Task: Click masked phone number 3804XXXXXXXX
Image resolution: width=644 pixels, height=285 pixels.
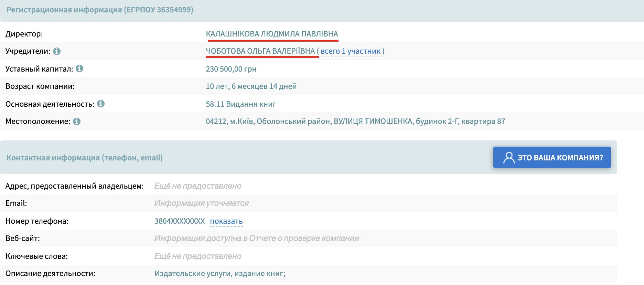Action: [179, 221]
